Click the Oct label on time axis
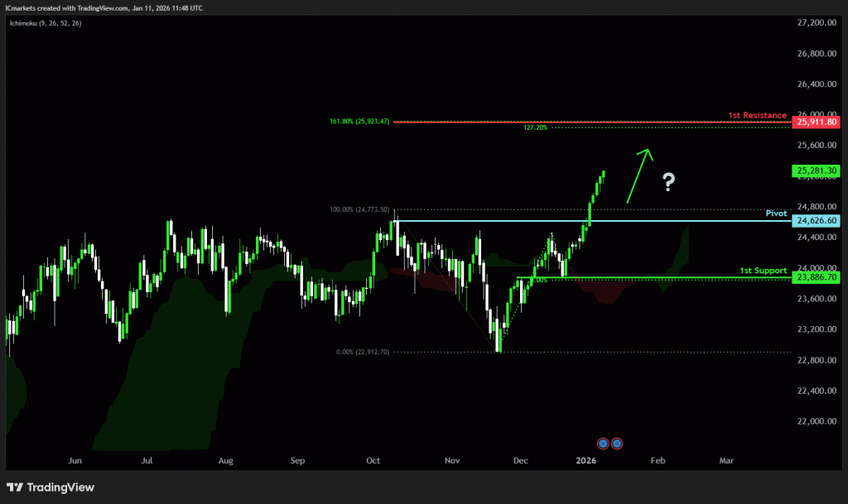 [x=373, y=459]
